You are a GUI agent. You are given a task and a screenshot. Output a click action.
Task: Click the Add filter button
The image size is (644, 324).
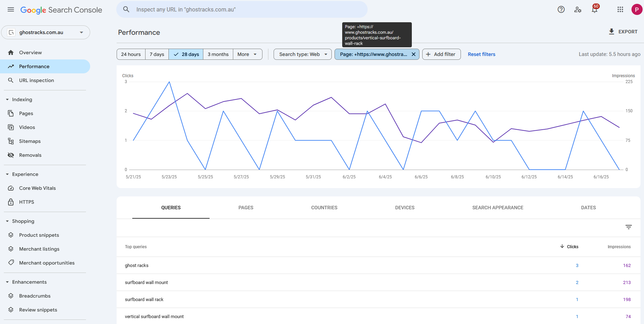coord(441,54)
